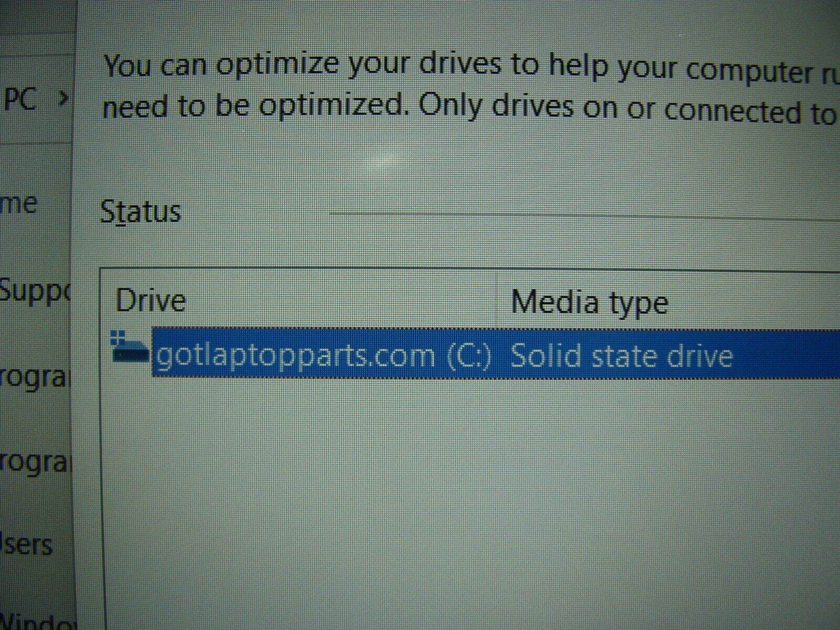This screenshot has height=630, width=840.
Task: Click the highlighted row right of 'Solid state drive'
Action: [787, 355]
